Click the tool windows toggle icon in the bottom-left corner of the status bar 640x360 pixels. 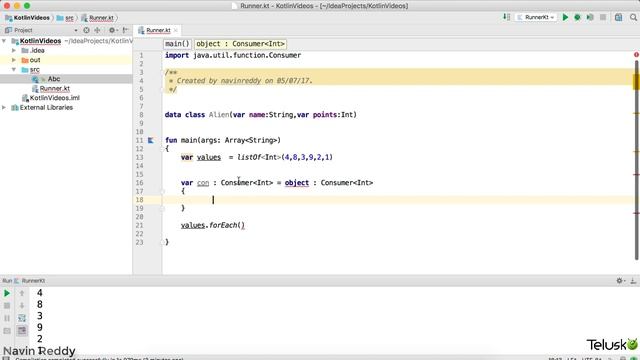pos(6,358)
